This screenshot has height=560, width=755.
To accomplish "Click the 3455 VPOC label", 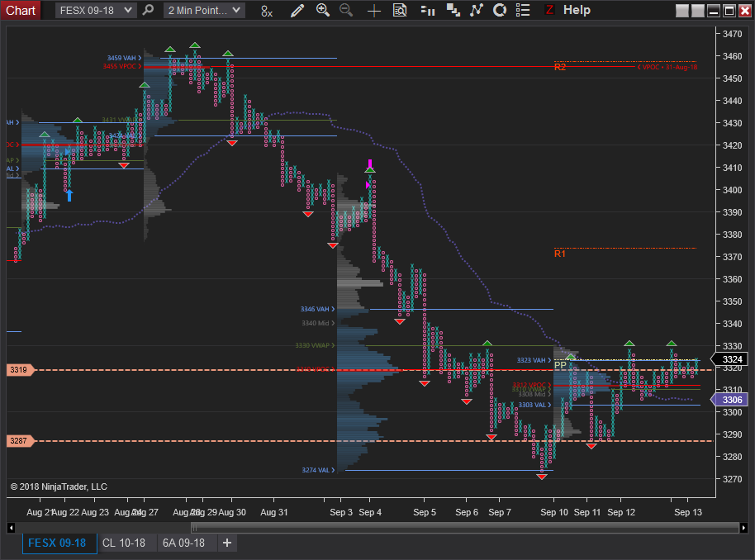I will click(x=122, y=66).
